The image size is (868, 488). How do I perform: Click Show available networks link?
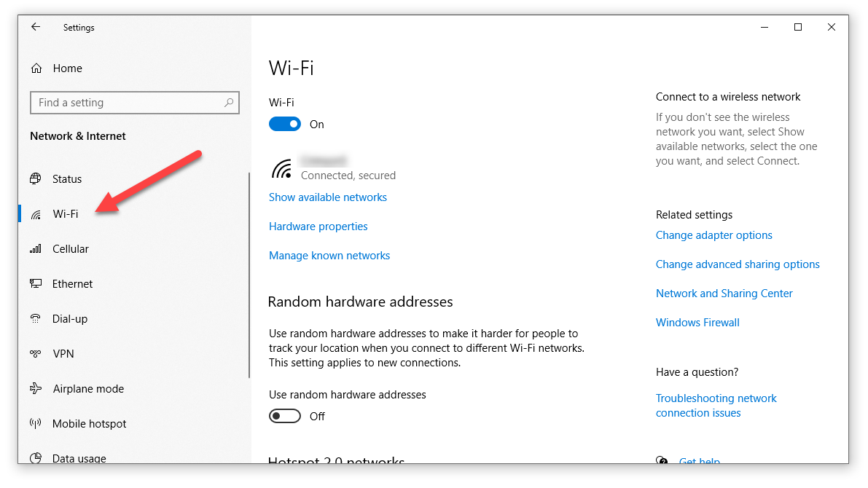(328, 197)
